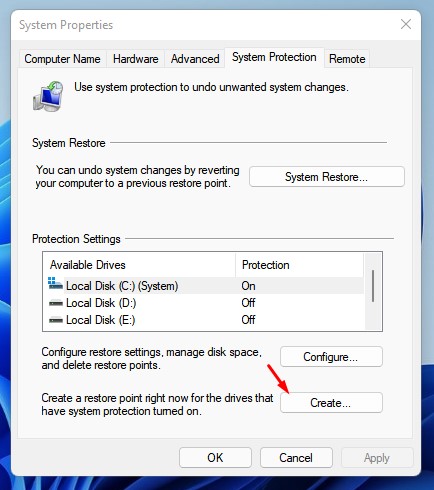This screenshot has width=434, height=490.
Task: Close the System Properties window
Action: (406, 24)
